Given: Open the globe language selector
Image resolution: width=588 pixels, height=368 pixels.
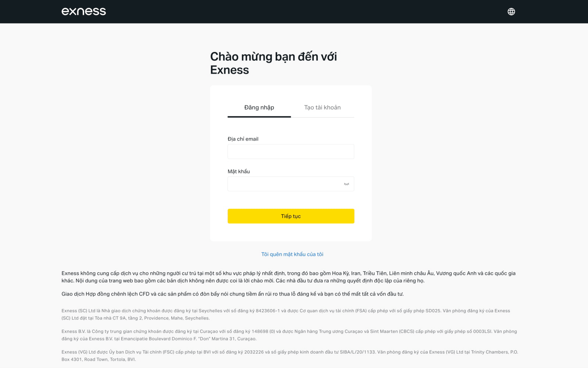Looking at the screenshot, I should coord(511,11).
